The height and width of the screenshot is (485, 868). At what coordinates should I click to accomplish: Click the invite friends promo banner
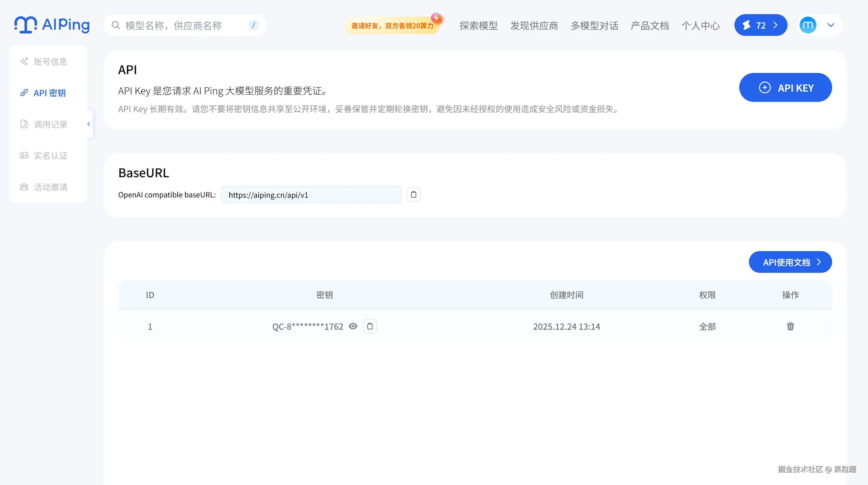pos(392,26)
